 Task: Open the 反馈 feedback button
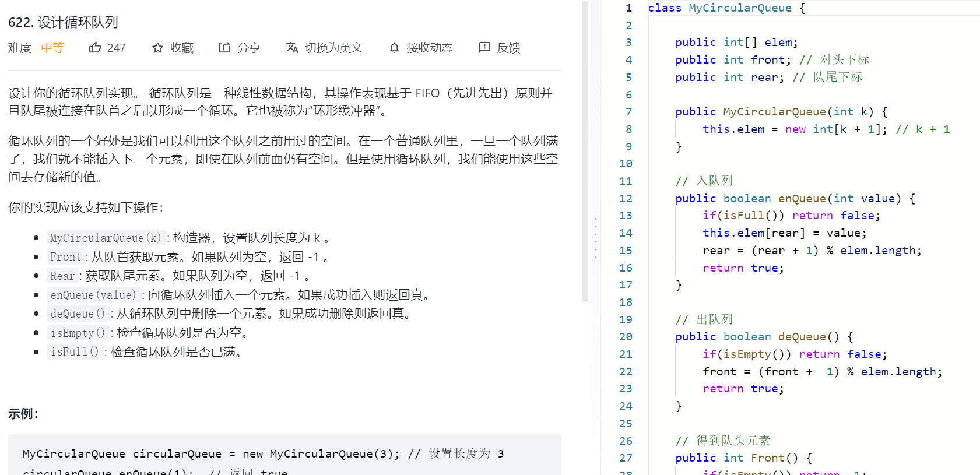[508, 48]
